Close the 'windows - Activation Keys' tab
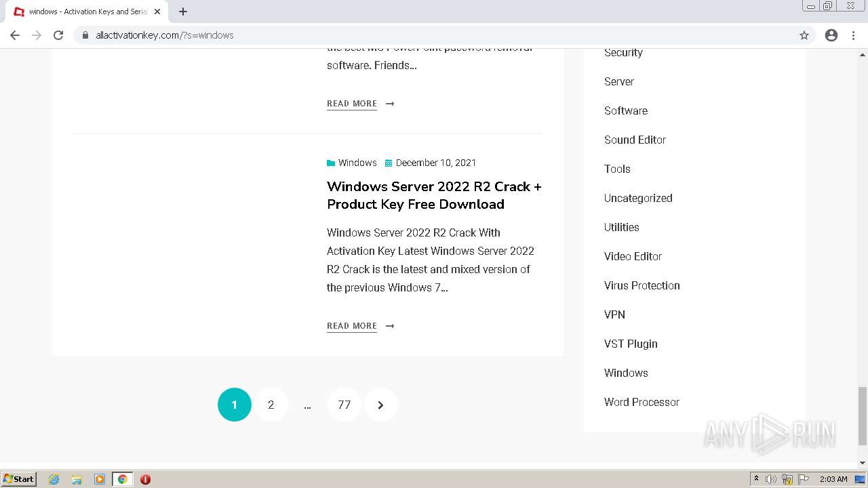The image size is (868, 488). point(157,12)
